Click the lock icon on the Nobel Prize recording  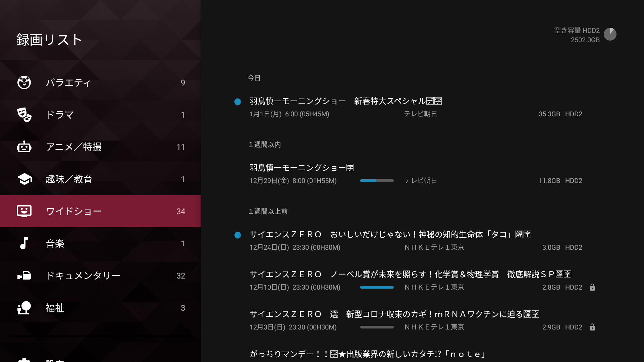[x=592, y=287]
